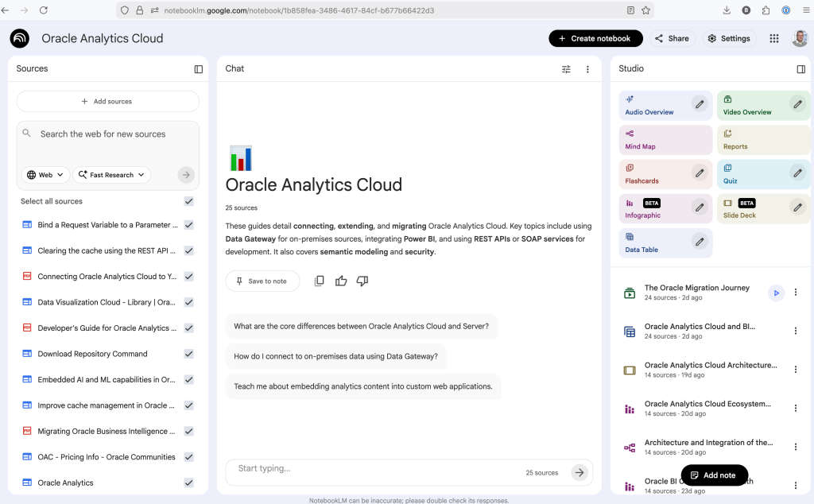This screenshot has height=504, width=814.
Task: Open Google apps grid
Action: (x=774, y=38)
